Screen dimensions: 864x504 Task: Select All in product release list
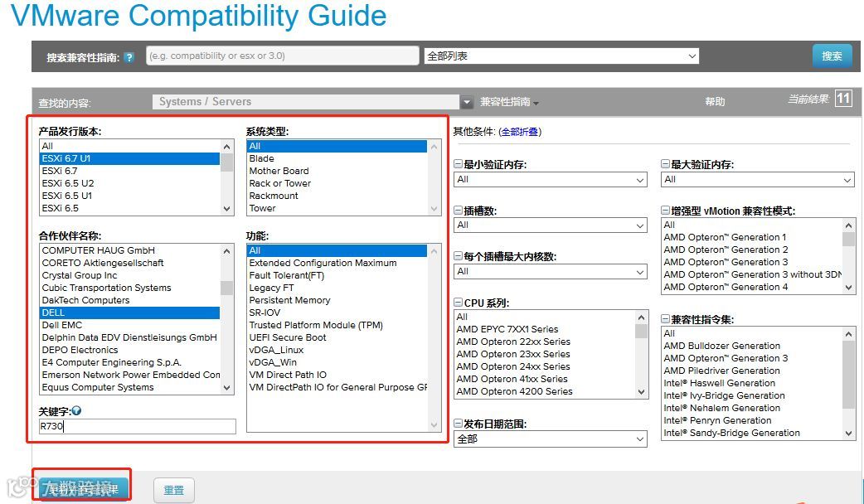(x=130, y=146)
